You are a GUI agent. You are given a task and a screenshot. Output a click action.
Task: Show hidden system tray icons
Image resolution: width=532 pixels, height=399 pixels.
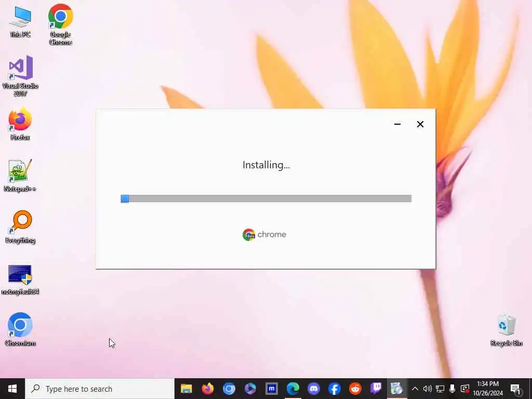(415, 389)
